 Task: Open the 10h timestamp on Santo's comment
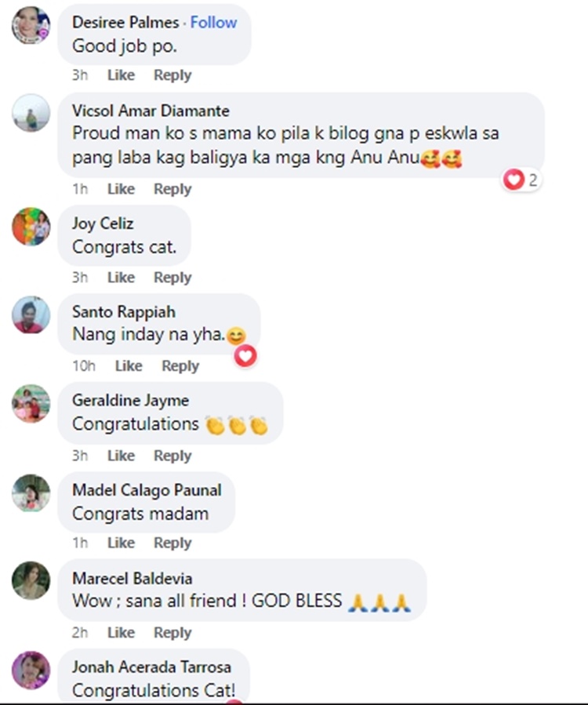(84, 365)
